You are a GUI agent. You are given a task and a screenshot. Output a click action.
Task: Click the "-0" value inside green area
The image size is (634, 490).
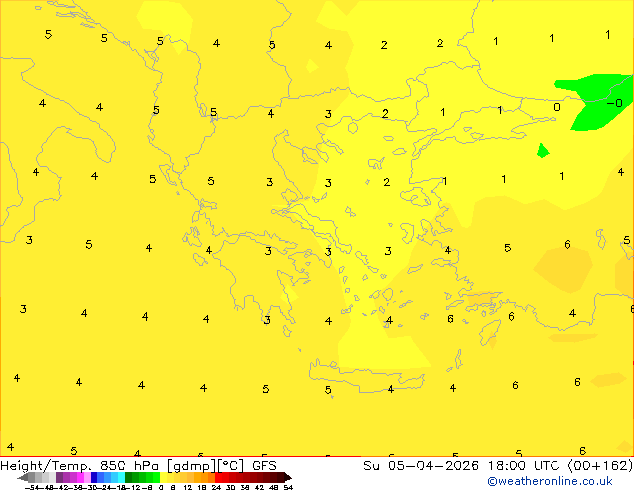coord(614,103)
